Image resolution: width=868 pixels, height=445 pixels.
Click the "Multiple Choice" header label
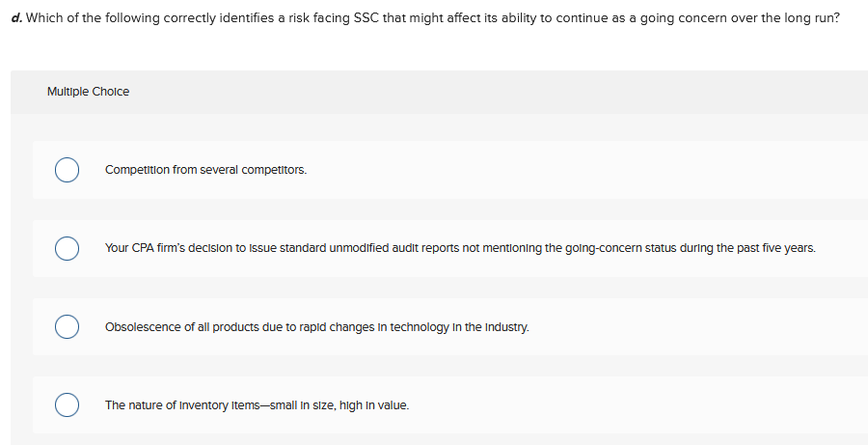pyautogui.click(x=88, y=92)
